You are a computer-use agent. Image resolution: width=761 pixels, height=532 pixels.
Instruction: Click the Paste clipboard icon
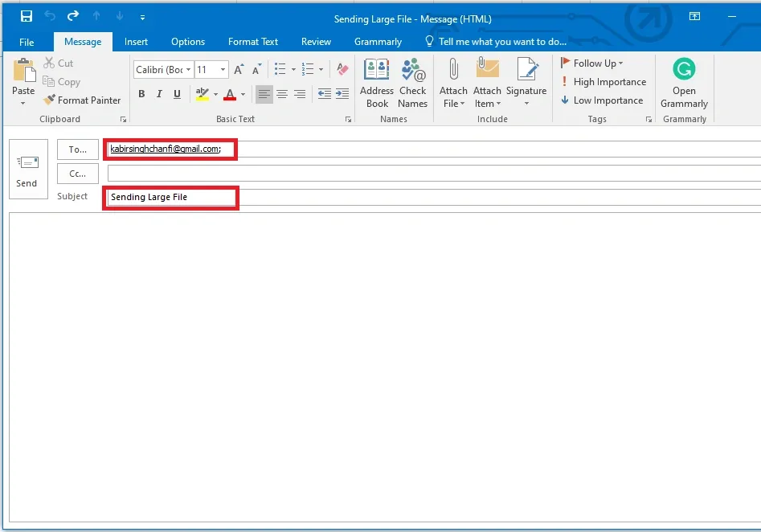pyautogui.click(x=24, y=71)
